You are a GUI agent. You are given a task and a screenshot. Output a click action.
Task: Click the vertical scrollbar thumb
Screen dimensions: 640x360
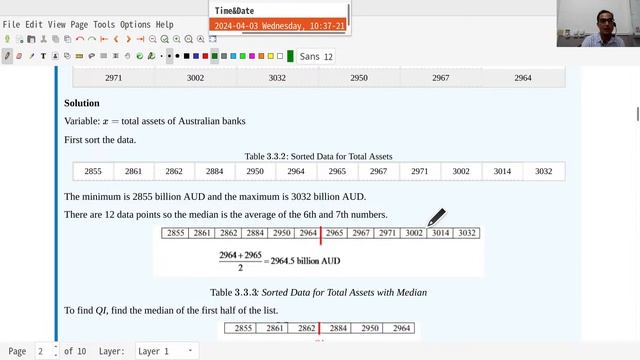(638, 114)
